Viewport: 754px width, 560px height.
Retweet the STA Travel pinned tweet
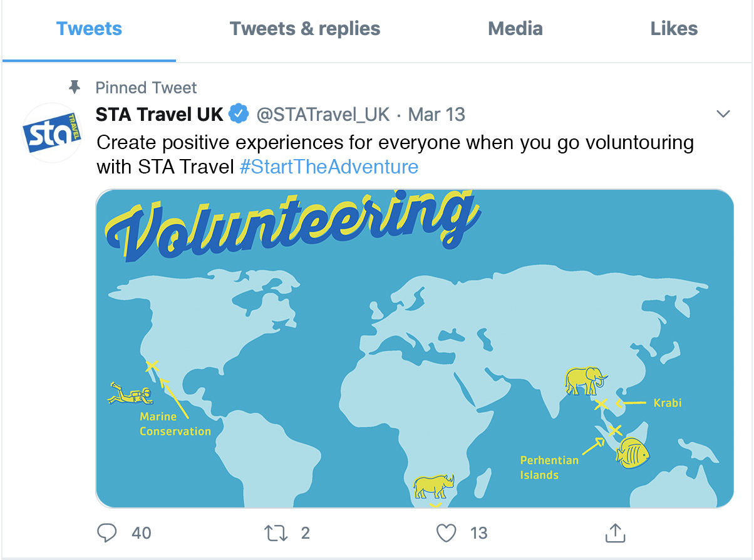click(x=275, y=533)
